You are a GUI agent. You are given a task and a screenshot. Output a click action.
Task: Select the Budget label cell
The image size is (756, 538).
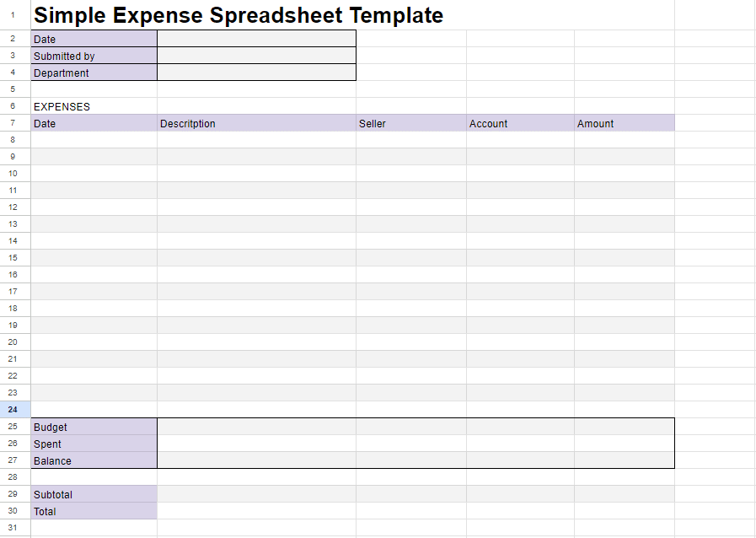[94, 427]
